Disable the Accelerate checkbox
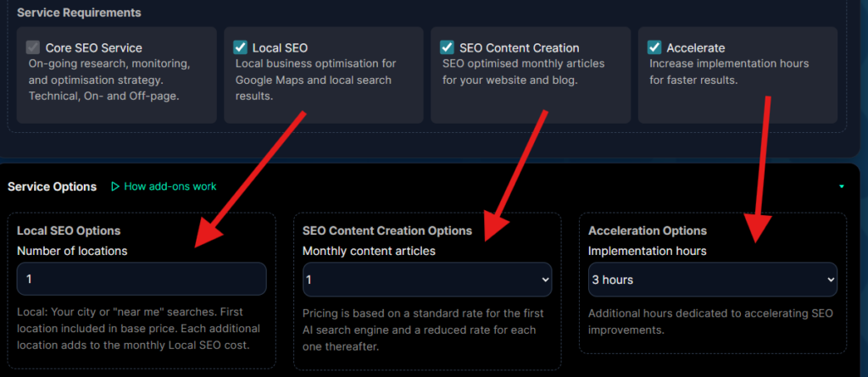Screen dimensions: 868x377 pyautogui.click(x=654, y=47)
